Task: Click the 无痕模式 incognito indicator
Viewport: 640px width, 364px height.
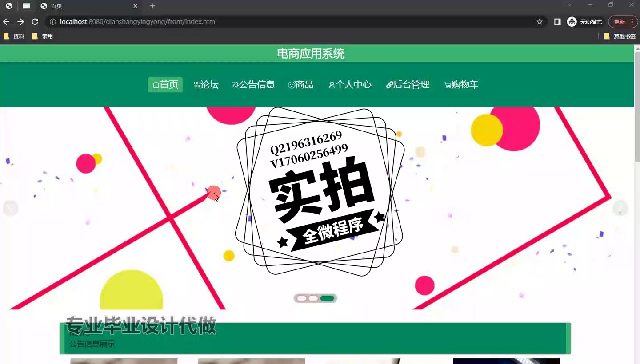Action: pos(585,22)
